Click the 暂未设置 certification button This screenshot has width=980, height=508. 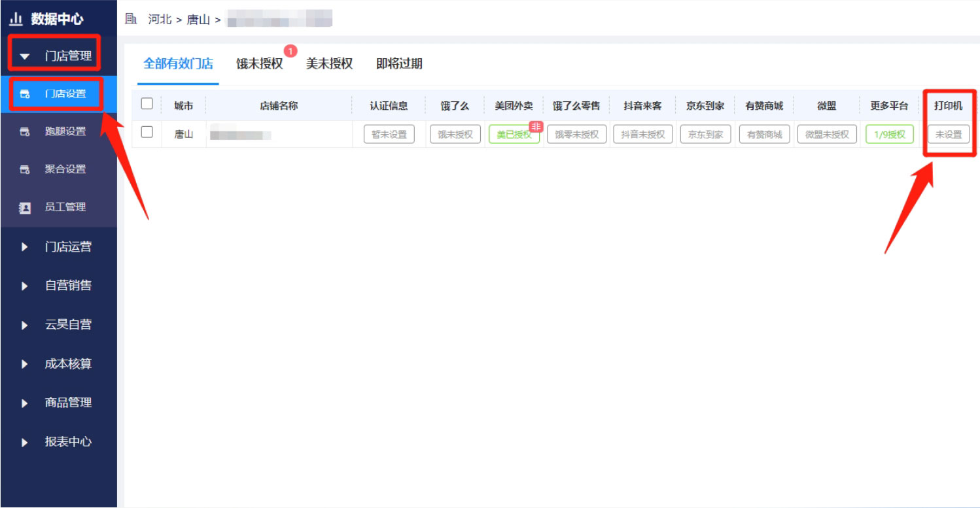pos(389,135)
